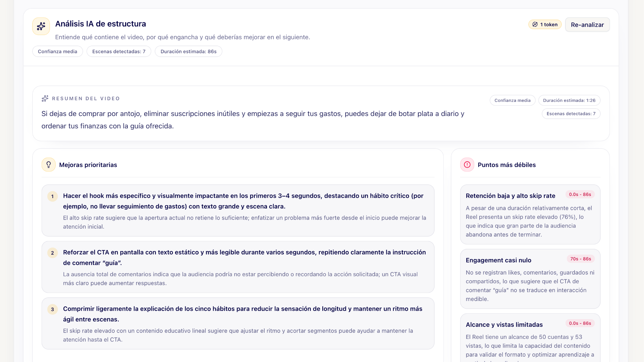Select the Engagement casi nulo heading
Image resolution: width=644 pixels, height=362 pixels.
[x=498, y=260]
